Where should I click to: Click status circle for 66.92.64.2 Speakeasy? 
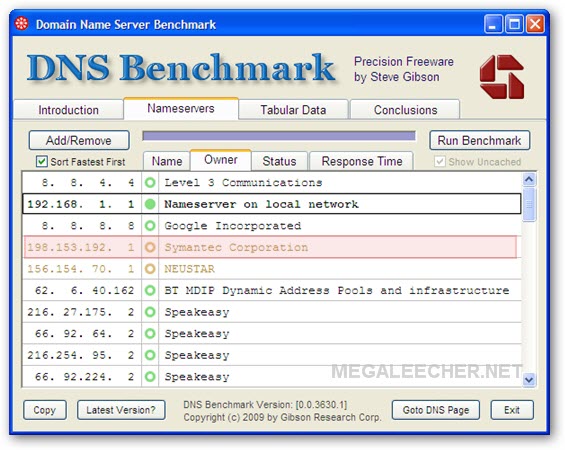point(150,334)
